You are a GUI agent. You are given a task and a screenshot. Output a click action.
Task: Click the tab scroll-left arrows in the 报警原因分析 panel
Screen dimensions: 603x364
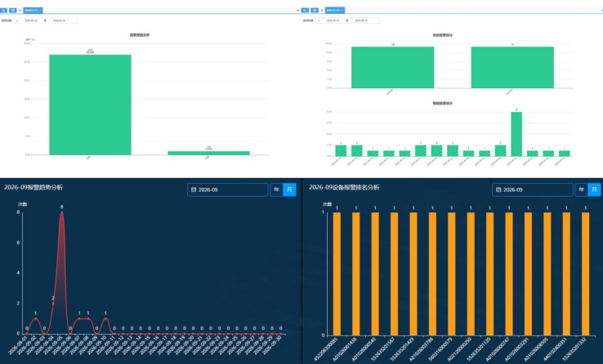tap(20, 11)
